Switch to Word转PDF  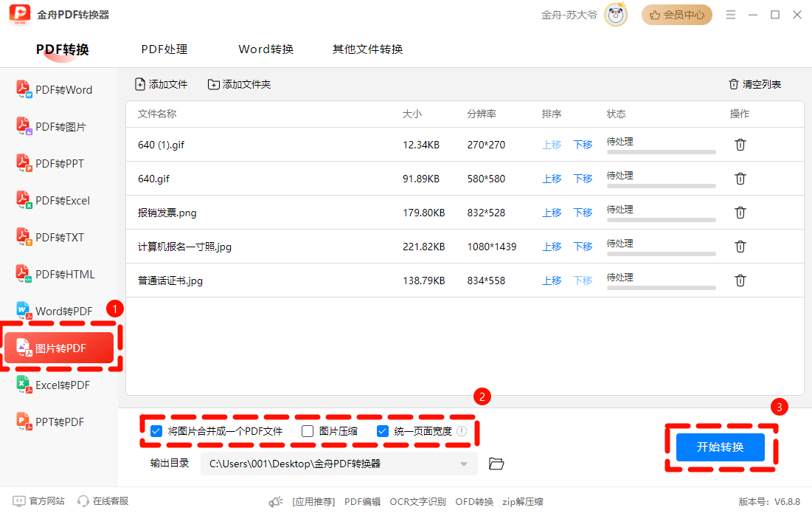(x=55, y=312)
